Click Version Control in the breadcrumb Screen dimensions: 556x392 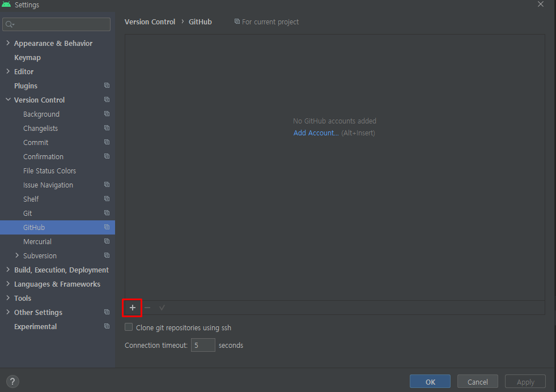[x=150, y=22]
